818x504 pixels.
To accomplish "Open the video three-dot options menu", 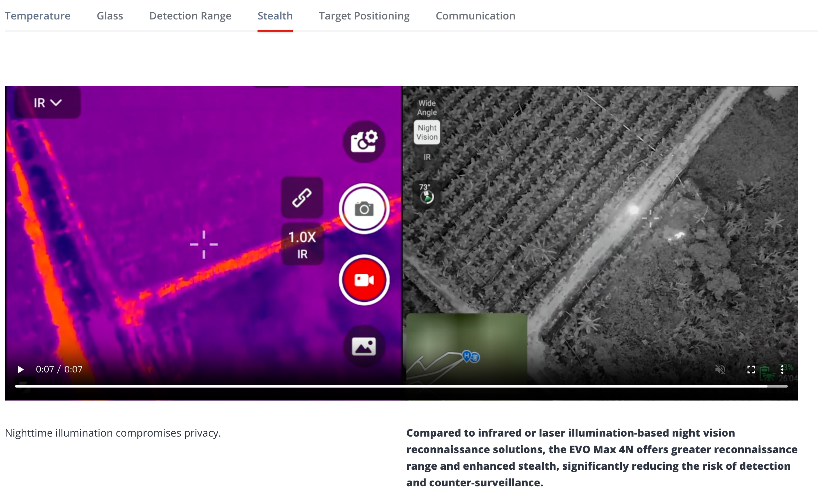I will click(782, 370).
